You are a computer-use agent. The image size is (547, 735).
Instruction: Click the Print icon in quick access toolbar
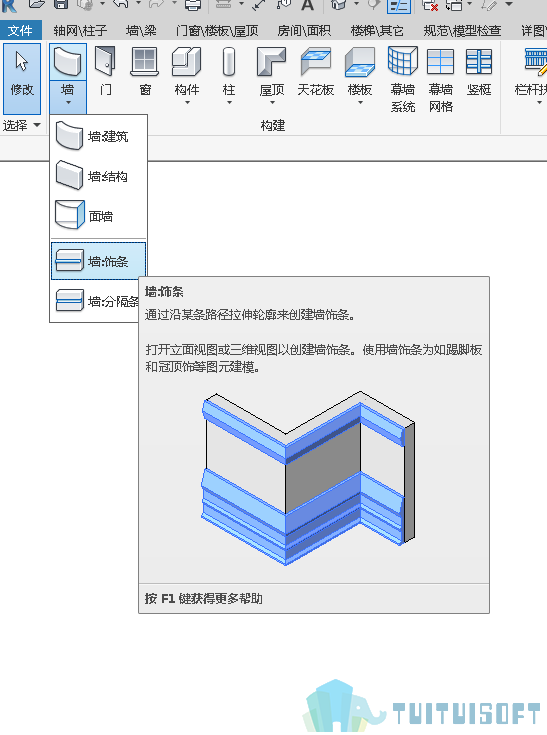(193, 5)
